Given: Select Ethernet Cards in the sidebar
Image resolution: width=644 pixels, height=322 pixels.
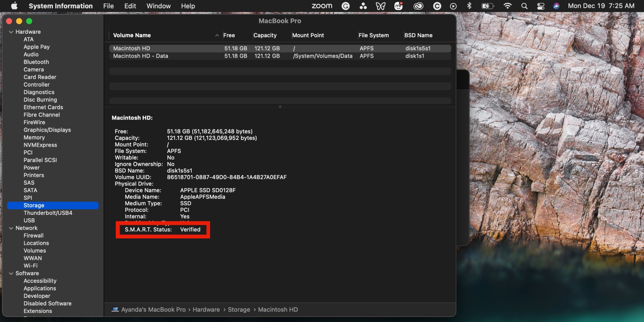Looking at the screenshot, I should pos(43,107).
